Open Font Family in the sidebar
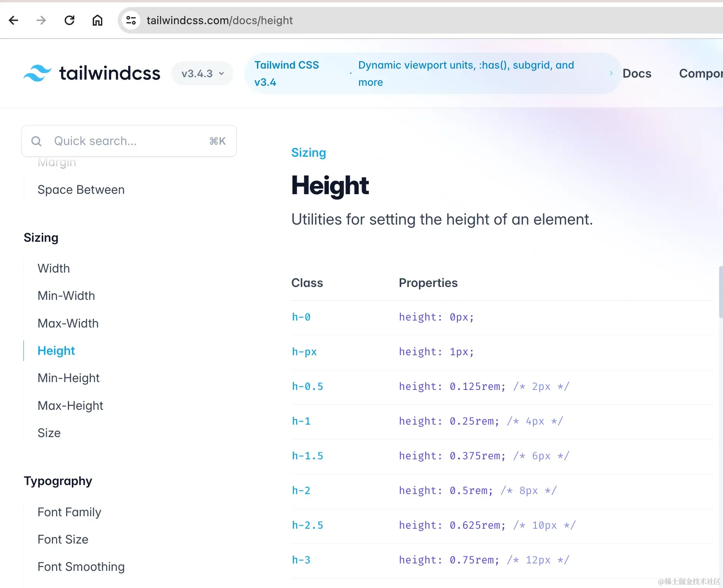723x588 pixels. pyautogui.click(x=69, y=512)
